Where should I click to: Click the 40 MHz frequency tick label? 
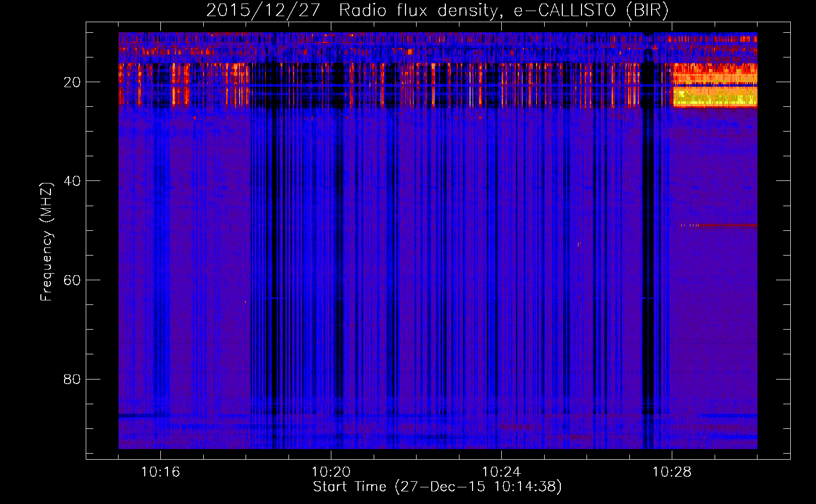[x=72, y=181]
